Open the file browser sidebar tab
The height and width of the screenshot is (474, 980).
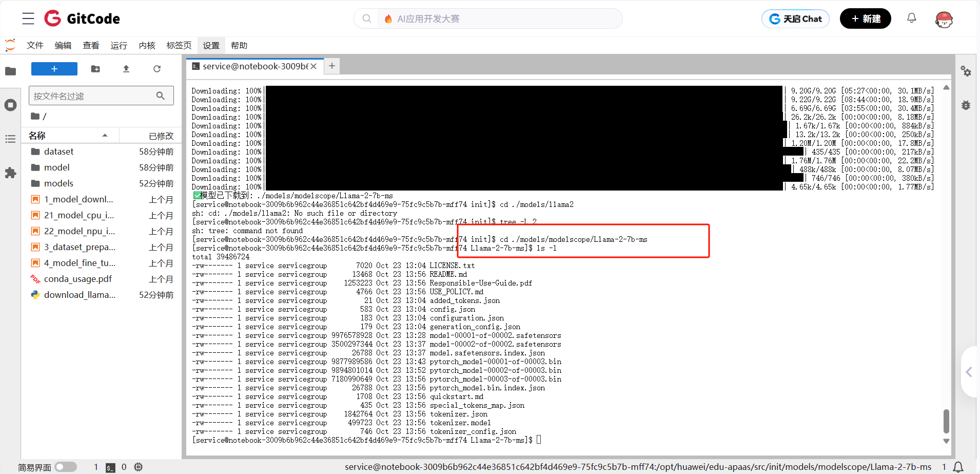(x=10, y=71)
